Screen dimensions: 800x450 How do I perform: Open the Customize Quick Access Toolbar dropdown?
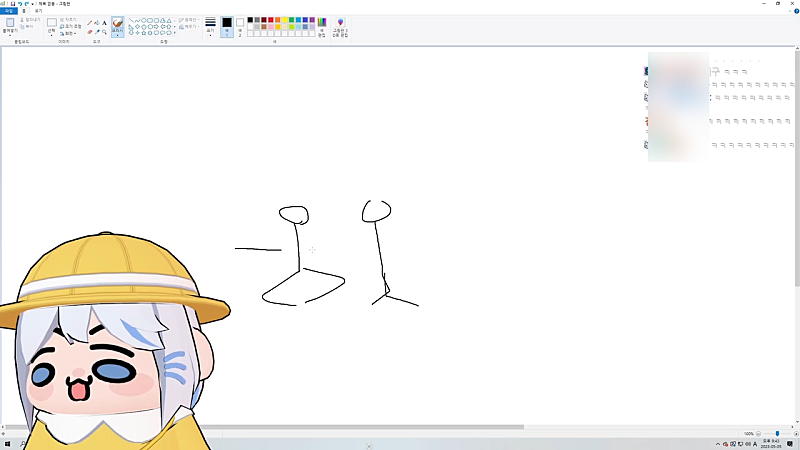coord(33,4)
